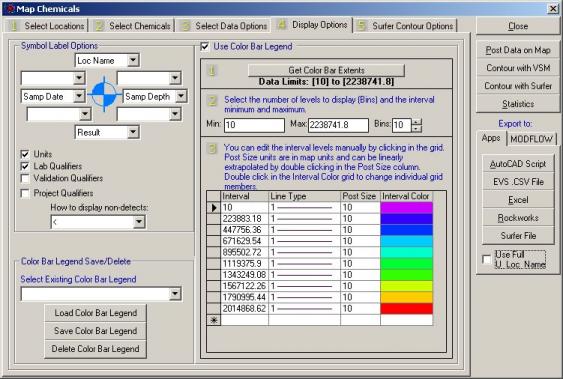The height and width of the screenshot is (379, 563).
Task: Open the Samp Depth dropdown
Action: (x=181, y=96)
